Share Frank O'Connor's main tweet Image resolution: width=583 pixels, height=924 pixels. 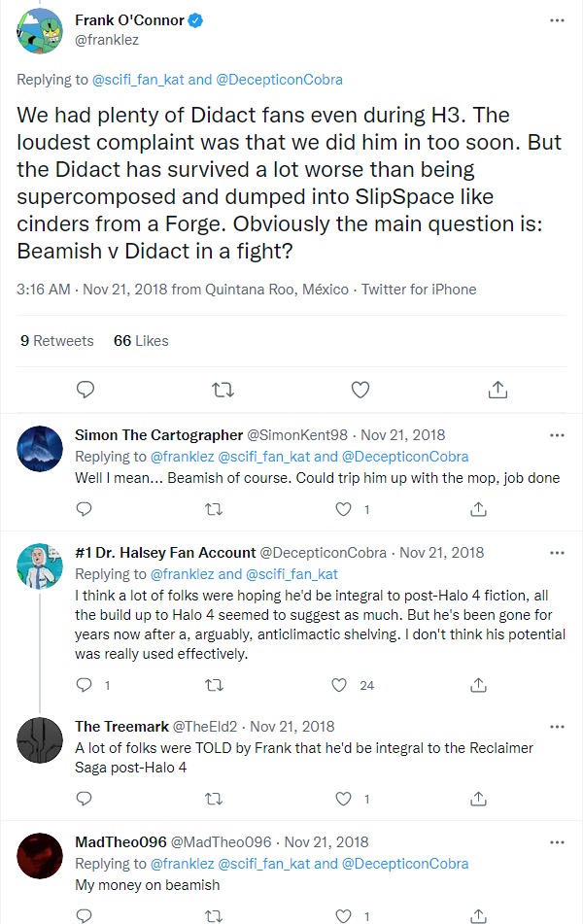click(497, 390)
